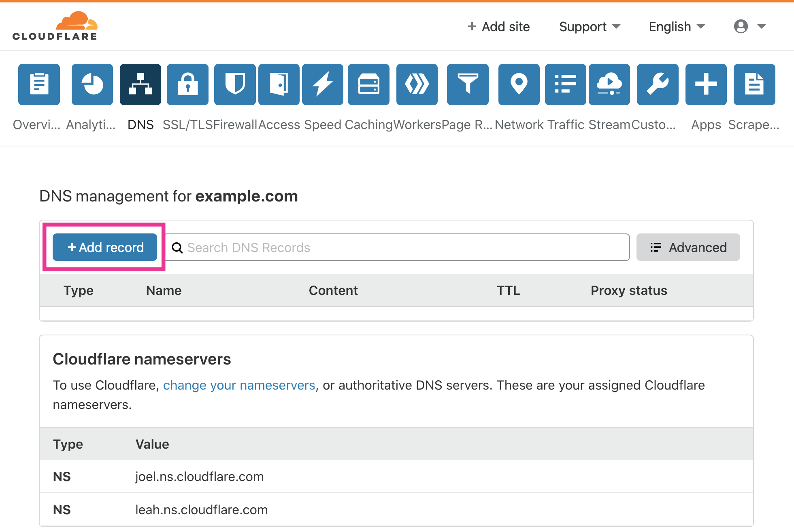The height and width of the screenshot is (532, 794).
Task: Click the Proxy status column header
Action: coord(629,290)
